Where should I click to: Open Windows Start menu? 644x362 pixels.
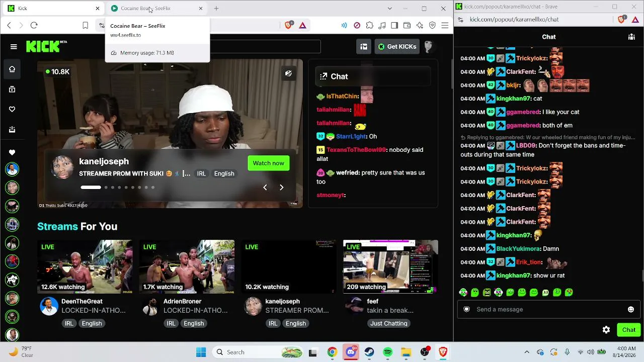point(201,352)
